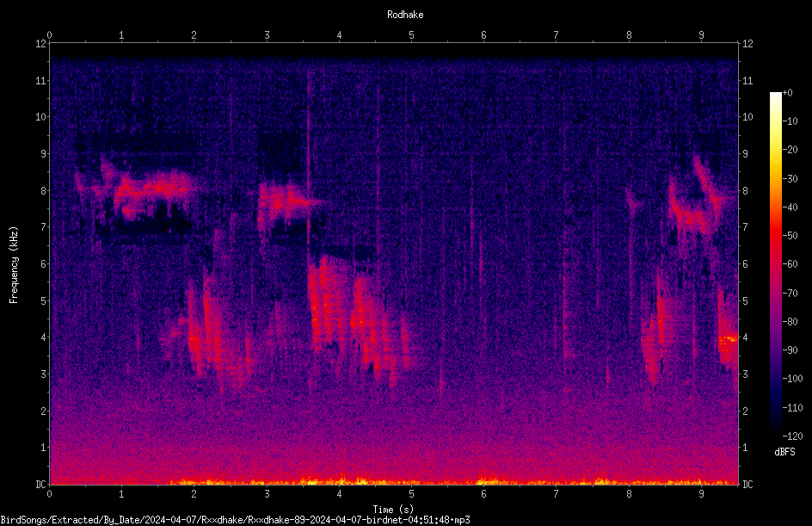
Task: Click the 12 kHz label on left axis
Action: 41,44
